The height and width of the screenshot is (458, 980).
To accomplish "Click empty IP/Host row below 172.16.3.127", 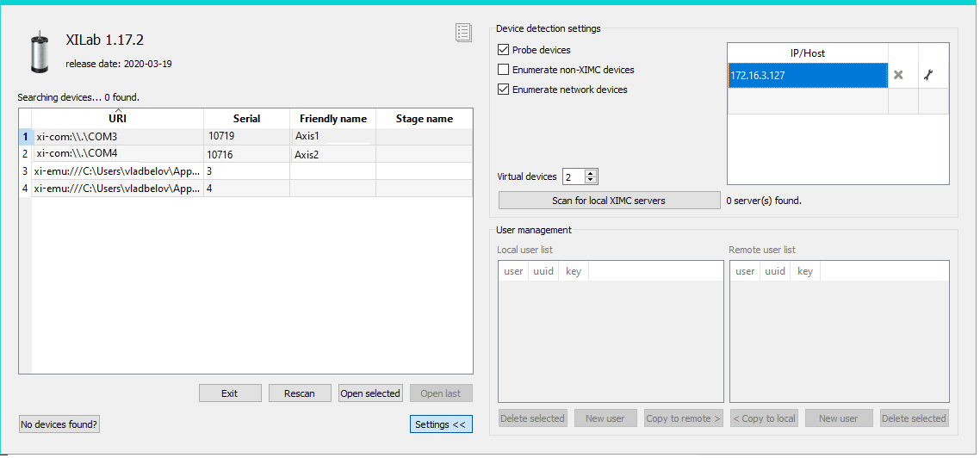I will (x=807, y=101).
